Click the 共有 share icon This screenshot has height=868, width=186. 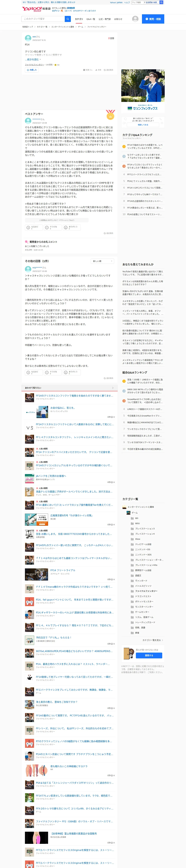point(96,70)
